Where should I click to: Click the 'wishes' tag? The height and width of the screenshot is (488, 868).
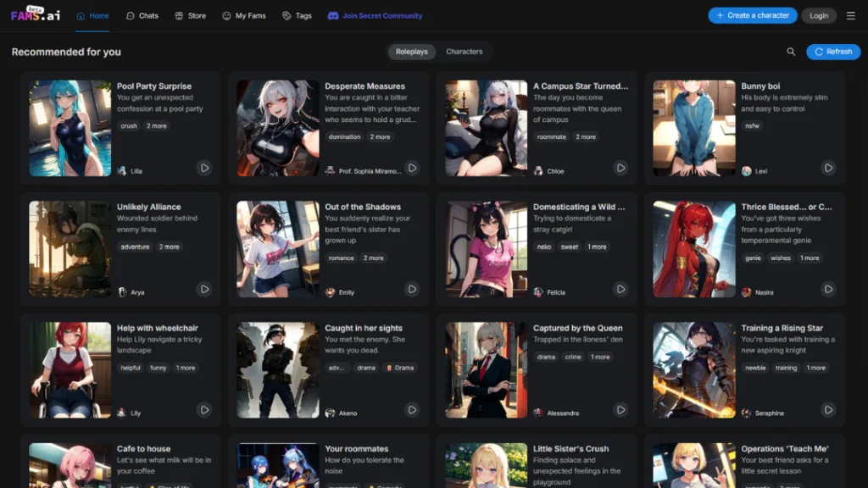click(x=781, y=258)
